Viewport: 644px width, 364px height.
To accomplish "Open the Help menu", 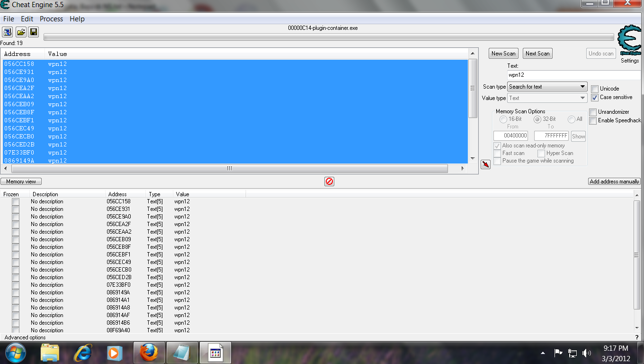I will pyautogui.click(x=77, y=19).
